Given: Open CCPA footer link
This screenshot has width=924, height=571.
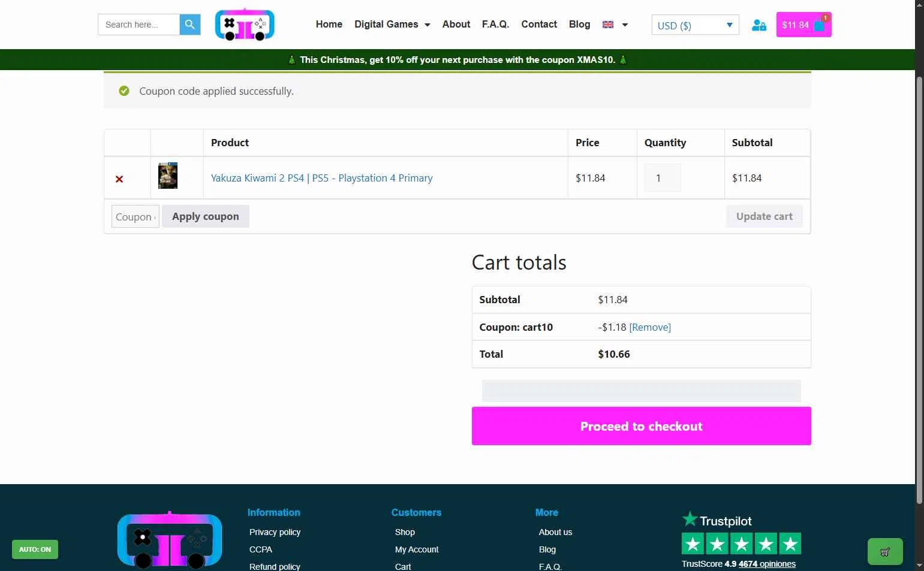Looking at the screenshot, I should coord(261,549).
